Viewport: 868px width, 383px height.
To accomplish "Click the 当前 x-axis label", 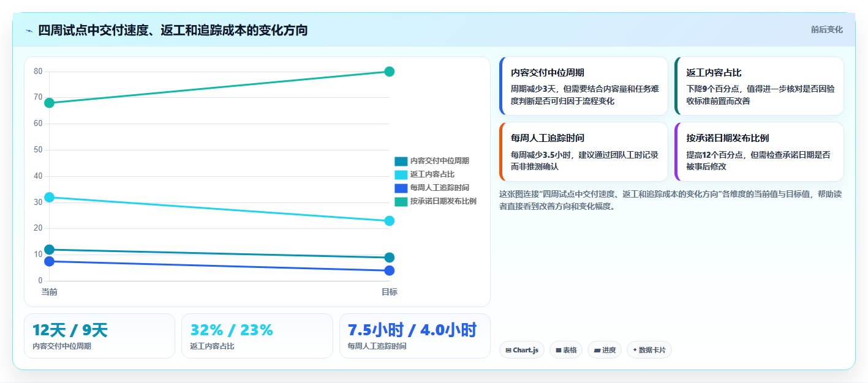I will coord(49,292).
